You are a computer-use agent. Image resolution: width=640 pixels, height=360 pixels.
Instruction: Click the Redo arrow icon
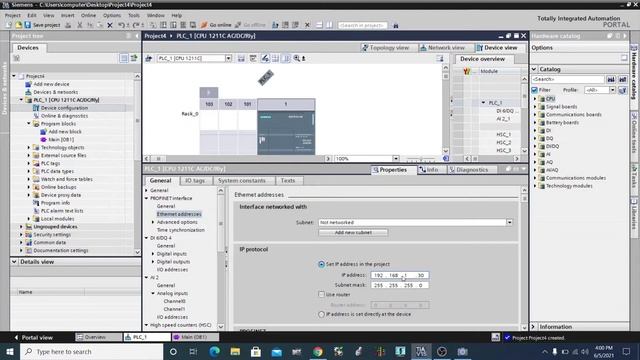tap(136, 25)
